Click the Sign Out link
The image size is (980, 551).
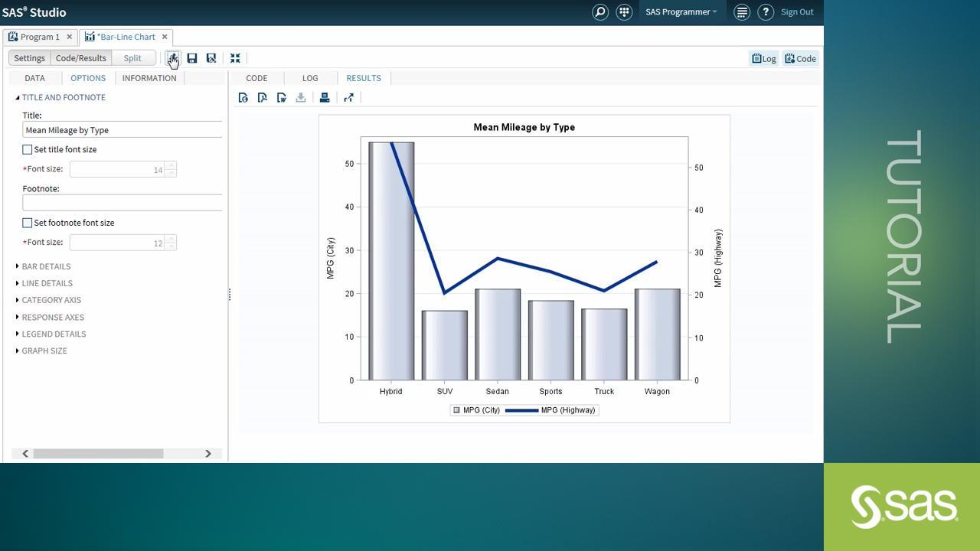coord(797,12)
